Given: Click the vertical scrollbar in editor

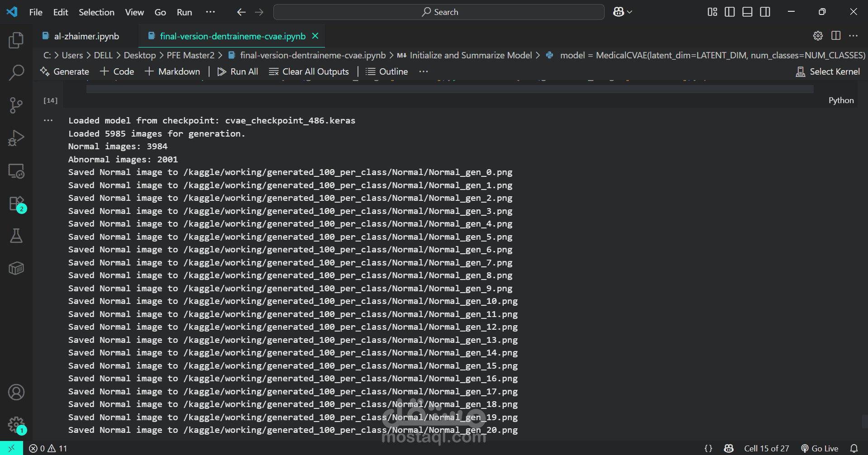Looking at the screenshot, I should (864, 421).
